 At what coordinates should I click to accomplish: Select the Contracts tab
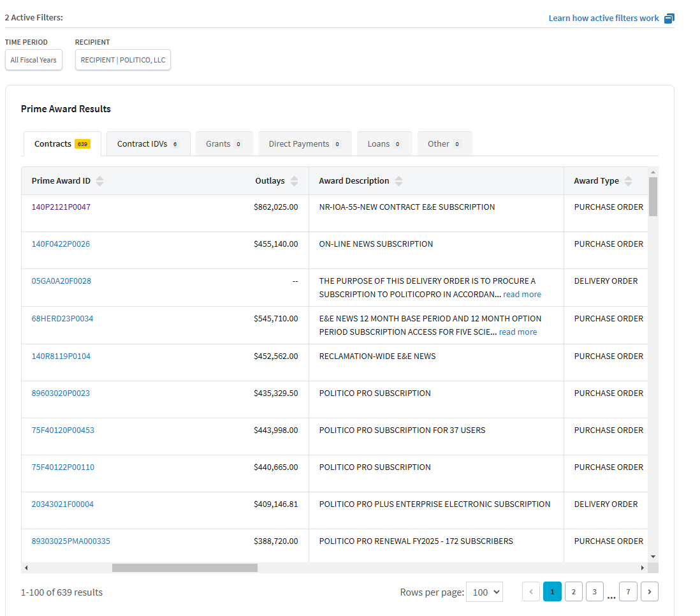(x=62, y=144)
